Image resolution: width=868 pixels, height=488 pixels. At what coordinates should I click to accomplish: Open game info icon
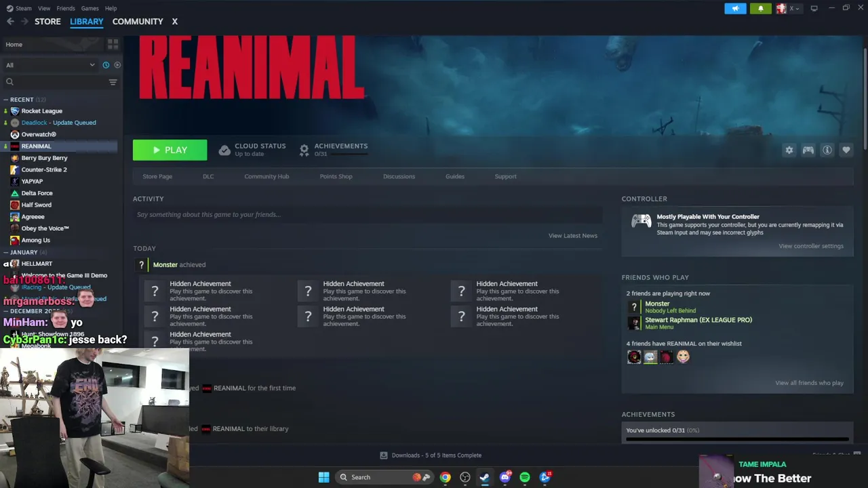(x=827, y=150)
